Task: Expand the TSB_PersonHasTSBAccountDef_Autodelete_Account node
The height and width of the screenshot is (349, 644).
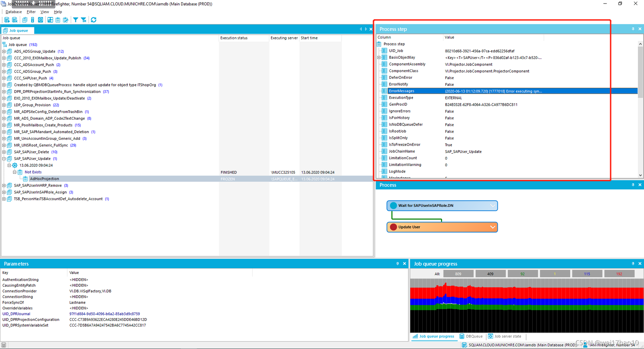Action: pos(4,199)
